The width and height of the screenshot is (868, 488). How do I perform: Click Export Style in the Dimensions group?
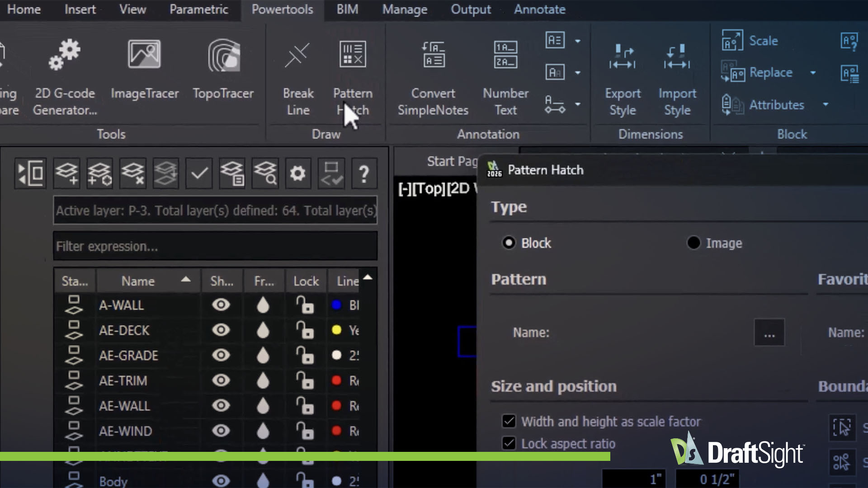pos(623,79)
